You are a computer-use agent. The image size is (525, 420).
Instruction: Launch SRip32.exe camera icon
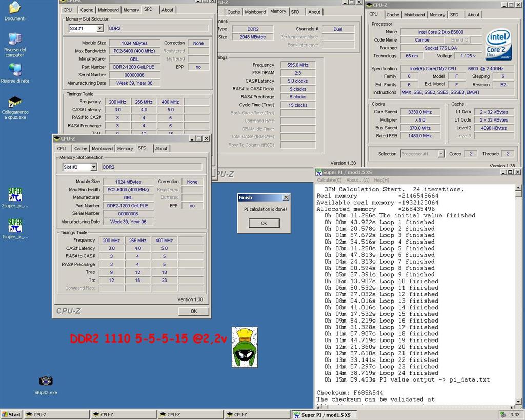click(x=46, y=381)
